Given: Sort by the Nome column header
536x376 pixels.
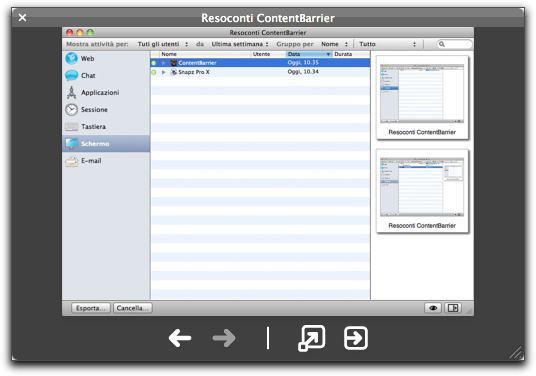Looking at the screenshot, I should point(205,54).
